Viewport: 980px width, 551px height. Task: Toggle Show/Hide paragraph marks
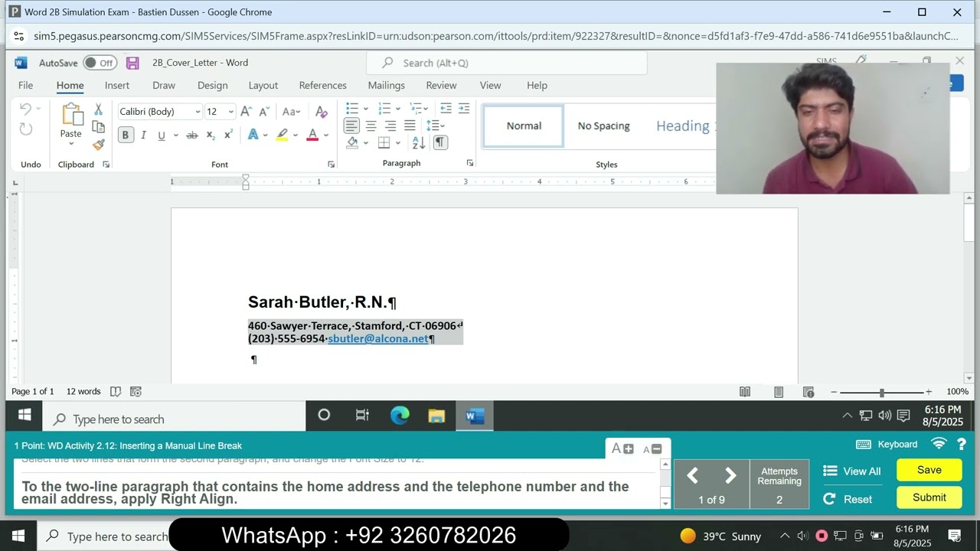(440, 142)
